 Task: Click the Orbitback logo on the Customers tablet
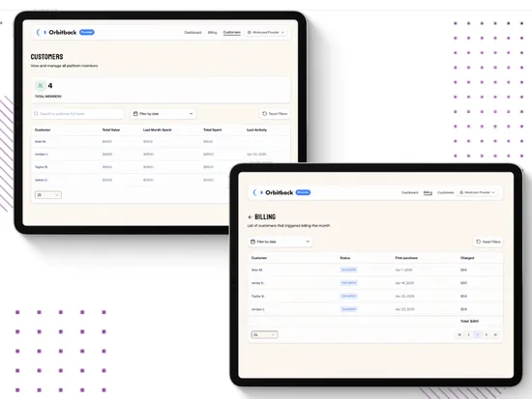click(x=56, y=32)
